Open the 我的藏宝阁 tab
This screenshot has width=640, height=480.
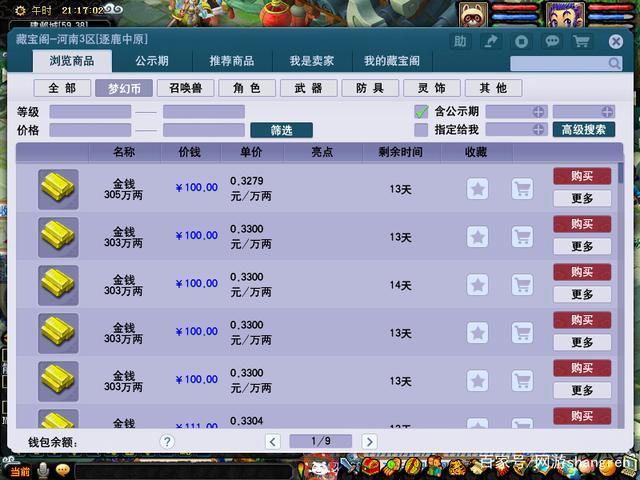(392, 61)
